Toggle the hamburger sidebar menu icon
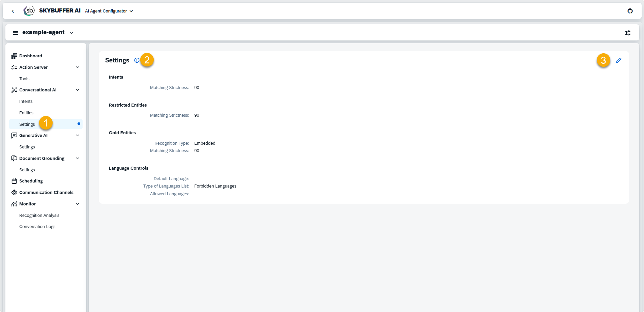Image resolution: width=644 pixels, height=312 pixels. 15,33
